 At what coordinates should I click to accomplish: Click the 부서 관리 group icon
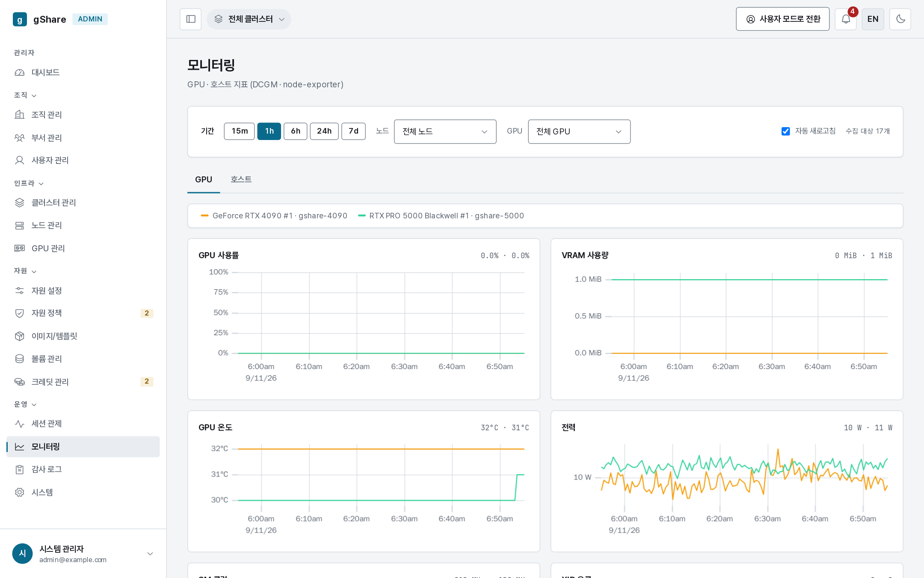tap(20, 138)
